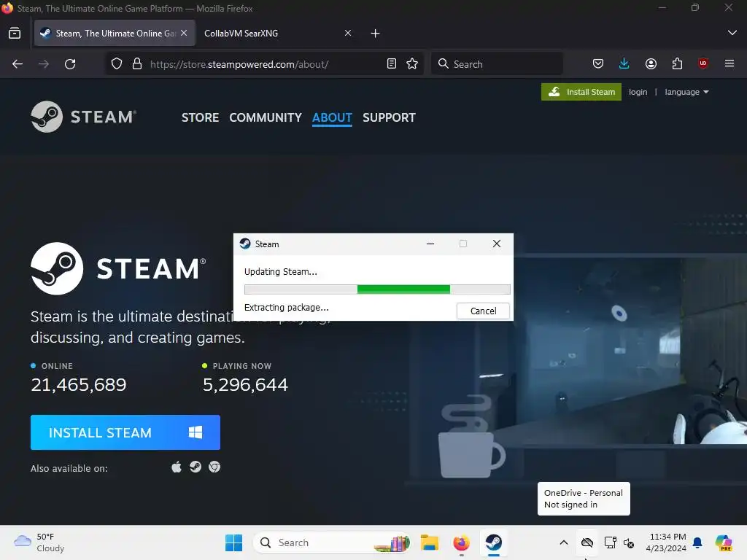
Task: Select the SteamOS platform icon
Action: coord(196,467)
